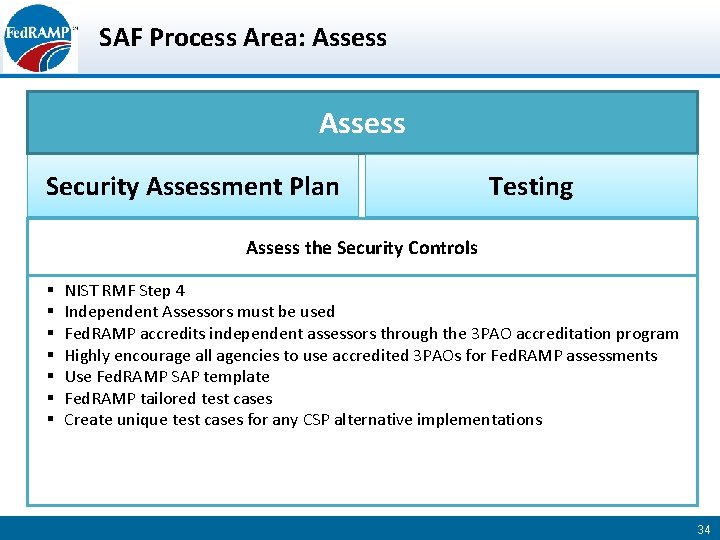Click the Create unique test cases bullet
The width and height of the screenshot is (720, 540).
pyautogui.click(x=304, y=420)
